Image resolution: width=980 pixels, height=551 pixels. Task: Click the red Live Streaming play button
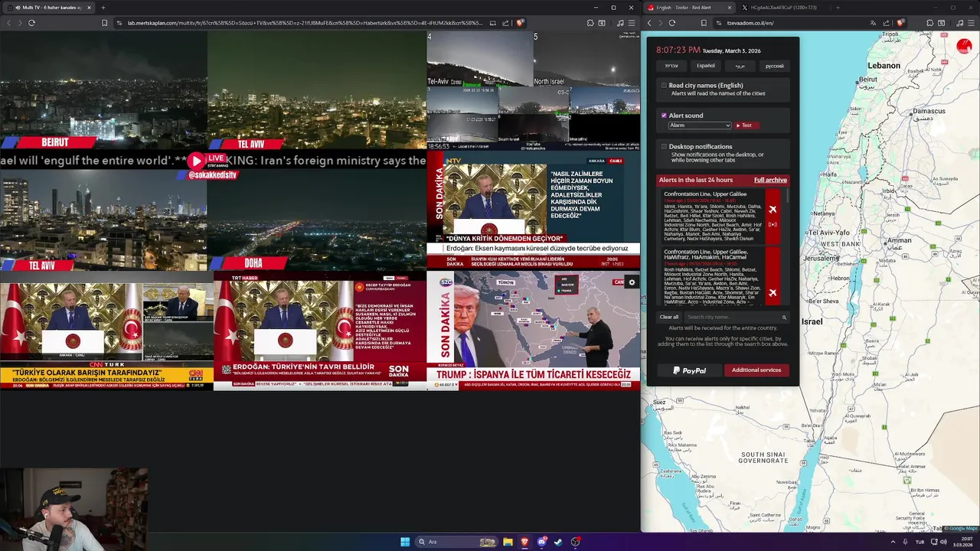(x=197, y=161)
